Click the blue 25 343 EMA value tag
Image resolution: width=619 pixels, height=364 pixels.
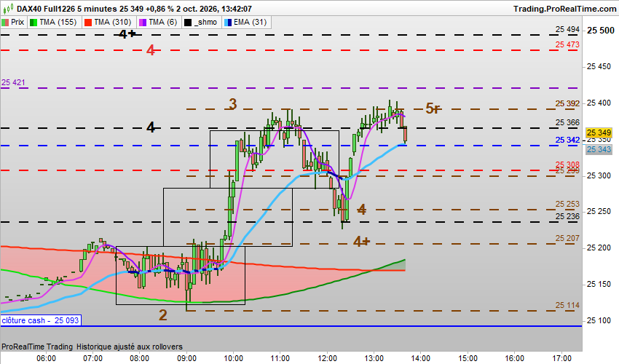click(x=599, y=149)
